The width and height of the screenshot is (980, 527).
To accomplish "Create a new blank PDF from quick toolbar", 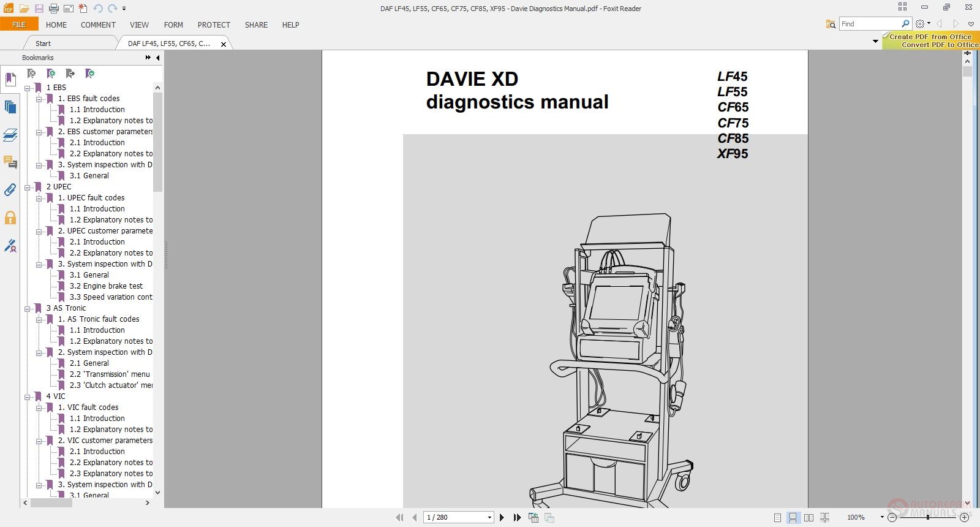I will pyautogui.click(x=83, y=9).
